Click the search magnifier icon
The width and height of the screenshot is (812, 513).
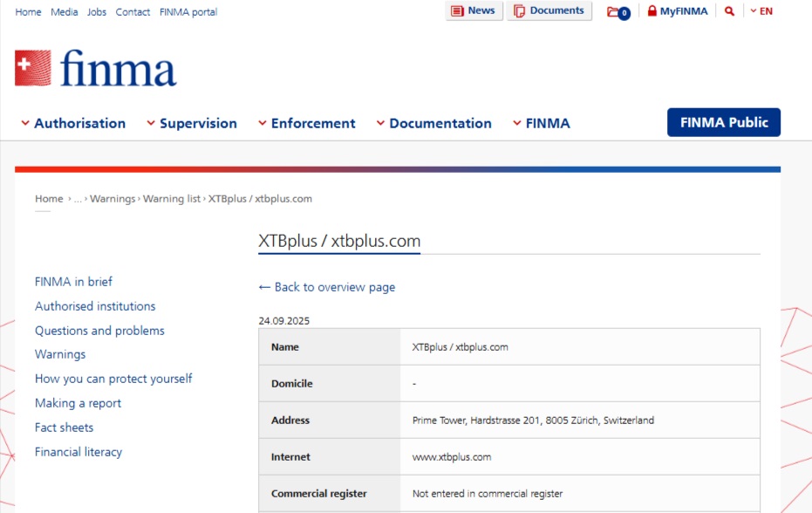click(729, 11)
